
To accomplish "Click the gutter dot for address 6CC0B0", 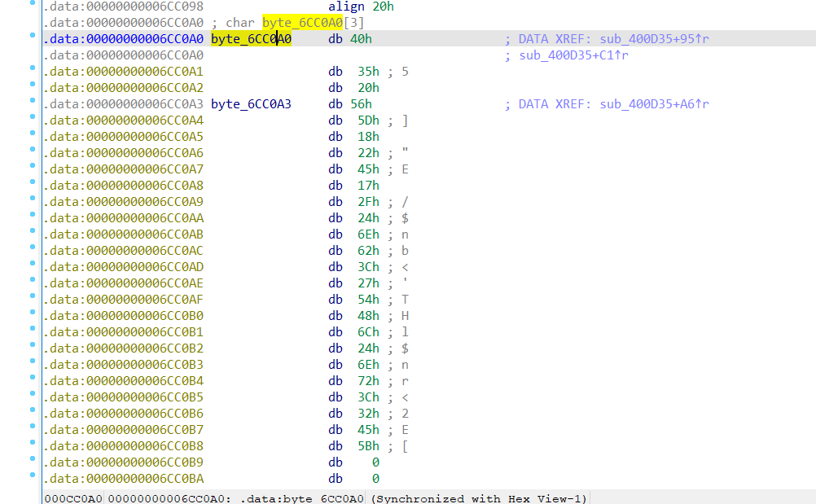I will click(x=31, y=315).
